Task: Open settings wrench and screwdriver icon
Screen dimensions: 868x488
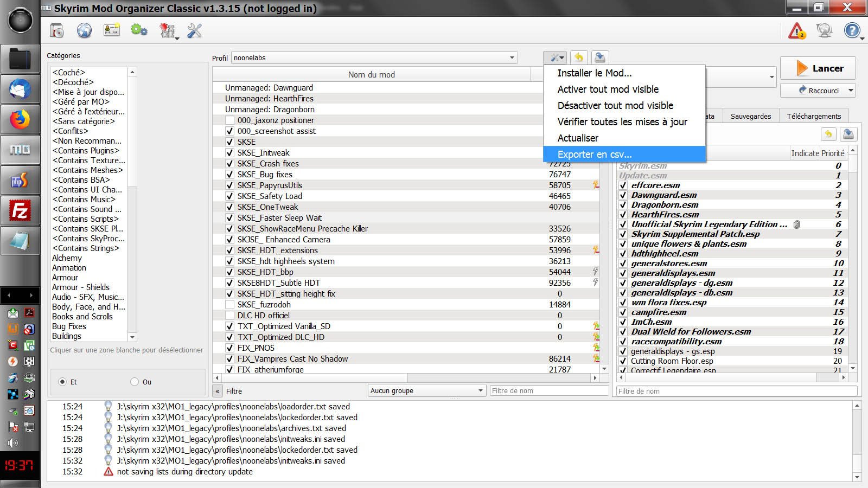Action: tap(194, 31)
